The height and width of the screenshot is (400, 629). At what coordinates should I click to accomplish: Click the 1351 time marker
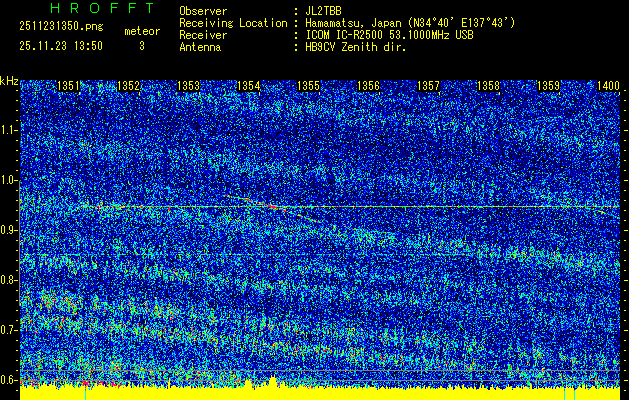click(x=69, y=87)
